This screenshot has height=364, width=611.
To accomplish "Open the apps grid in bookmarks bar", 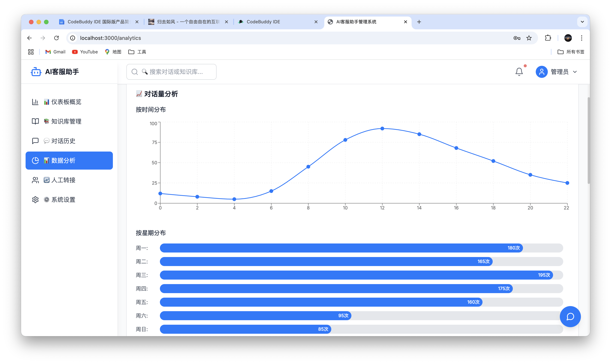I will click(31, 52).
